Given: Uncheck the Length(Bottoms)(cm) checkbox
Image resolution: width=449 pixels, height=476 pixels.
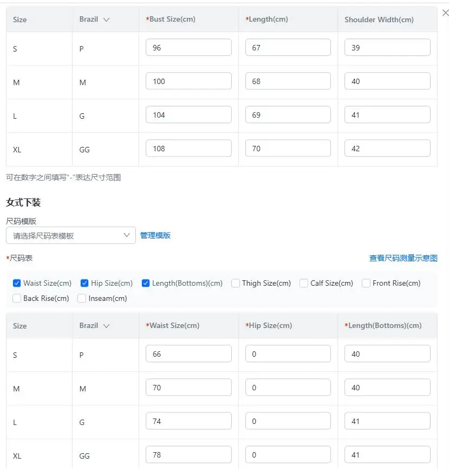Looking at the screenshot, I should click(146, 283).
